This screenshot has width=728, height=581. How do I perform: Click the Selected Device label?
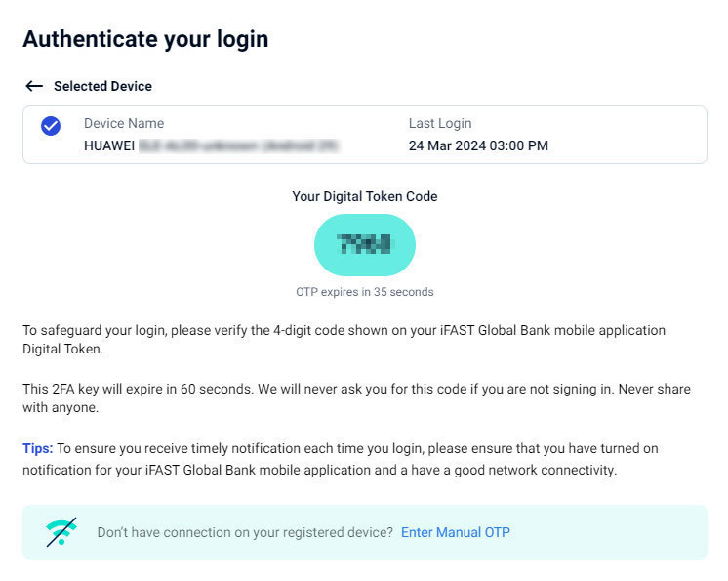(102, 86)
